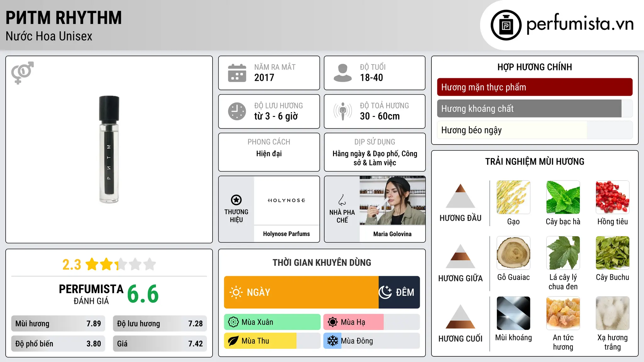Open the Cây Buchu leaves image

click(613, 253)
